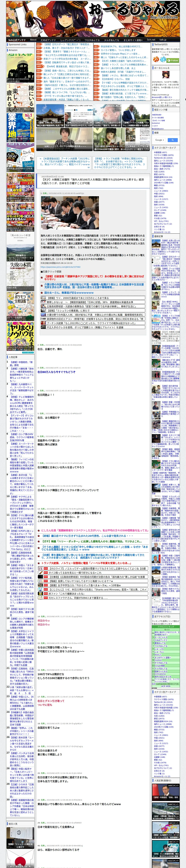Open 世界中からGoogle Mapにドット絵 headline

click(120, 54)
